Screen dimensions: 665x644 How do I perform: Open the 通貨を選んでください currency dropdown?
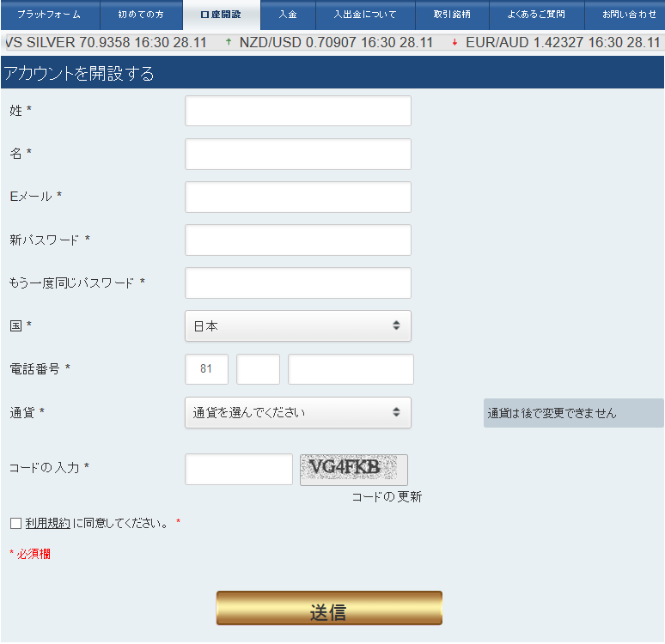(298, 412)
